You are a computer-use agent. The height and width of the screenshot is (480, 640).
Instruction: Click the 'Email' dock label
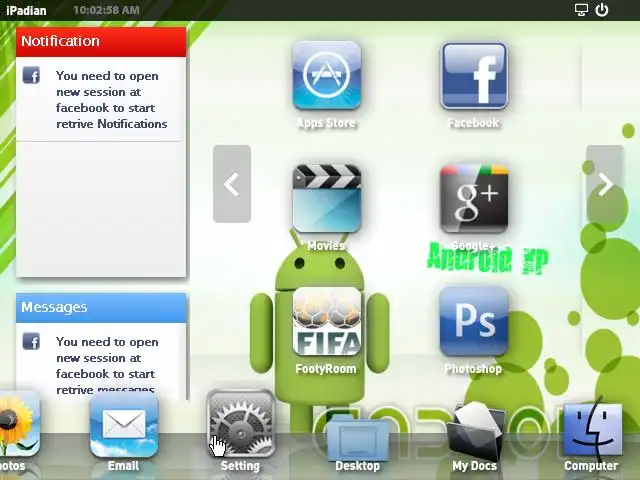point(123,466)
